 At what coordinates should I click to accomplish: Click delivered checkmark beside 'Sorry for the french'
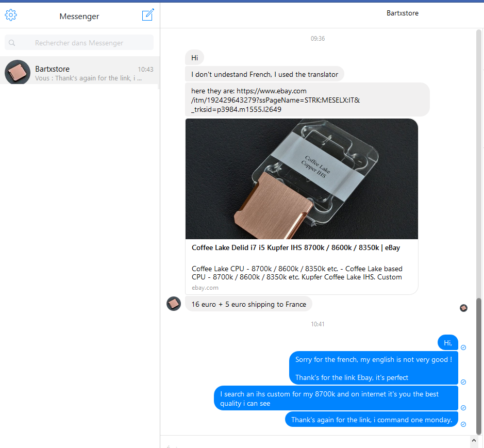pos(463,382)
